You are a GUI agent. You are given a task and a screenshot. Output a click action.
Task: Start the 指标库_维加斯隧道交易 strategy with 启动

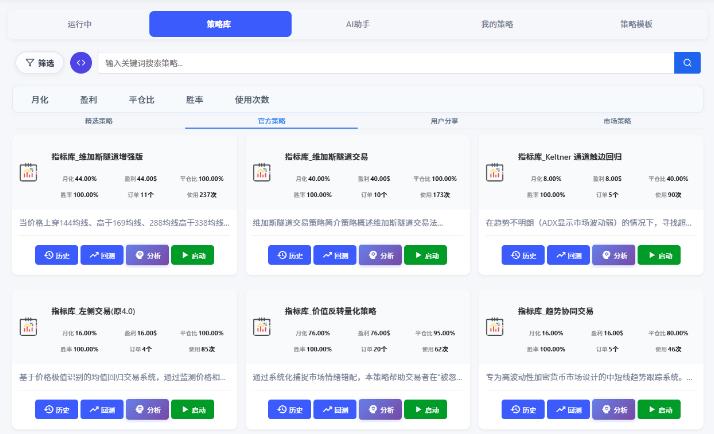425,255
